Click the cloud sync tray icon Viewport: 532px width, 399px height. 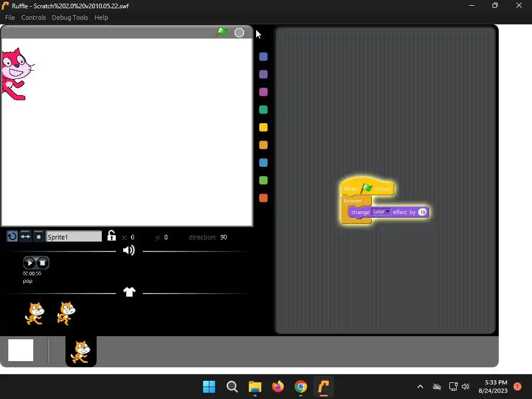coord(437,387)
